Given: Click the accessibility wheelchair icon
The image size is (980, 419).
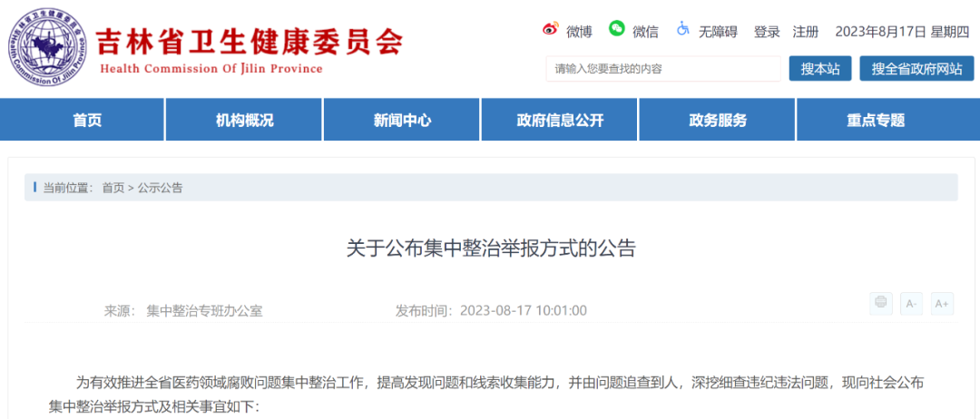Looking at the screenshot, I should coord(683,29).
